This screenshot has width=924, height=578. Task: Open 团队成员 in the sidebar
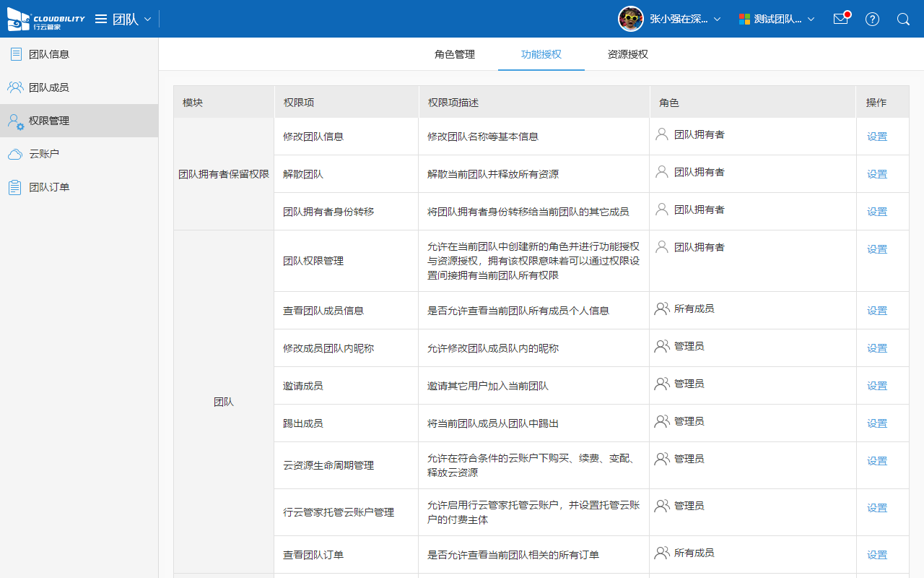[49, 87]
